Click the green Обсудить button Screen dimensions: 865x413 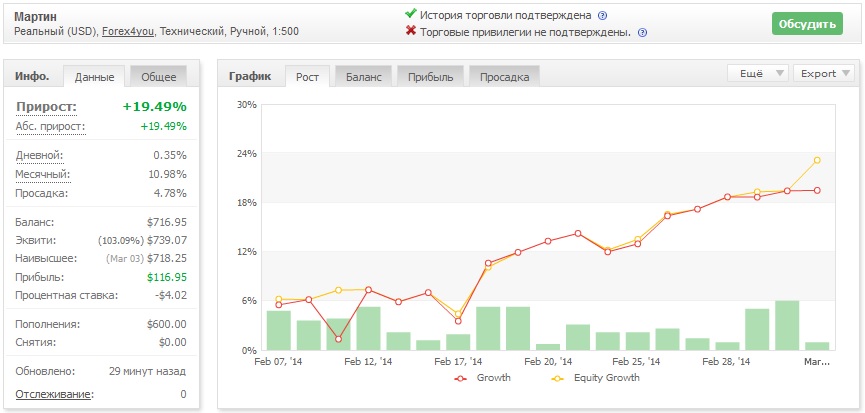[x=807, y=24]
